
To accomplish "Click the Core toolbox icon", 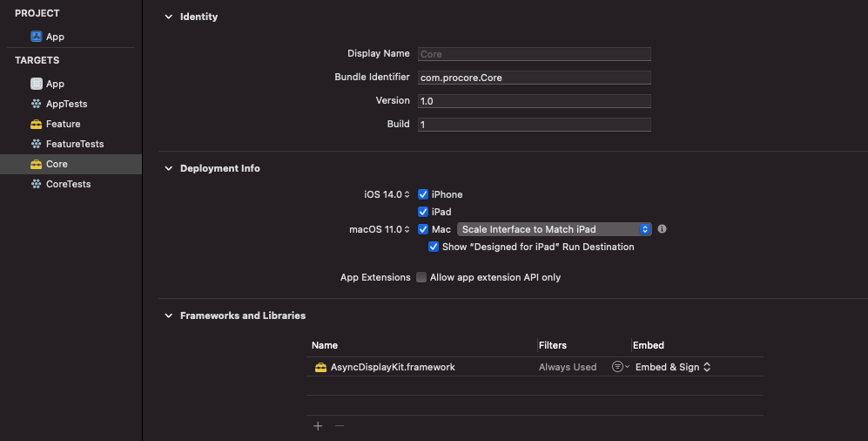I will [x=36, y=164].
